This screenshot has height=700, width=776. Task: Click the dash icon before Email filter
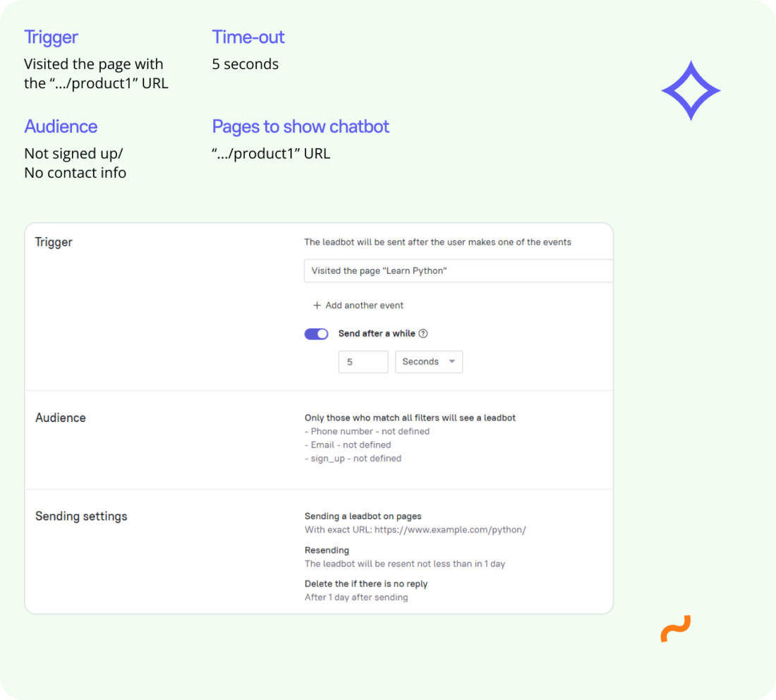pyautogui.click(x=306, y=445)
